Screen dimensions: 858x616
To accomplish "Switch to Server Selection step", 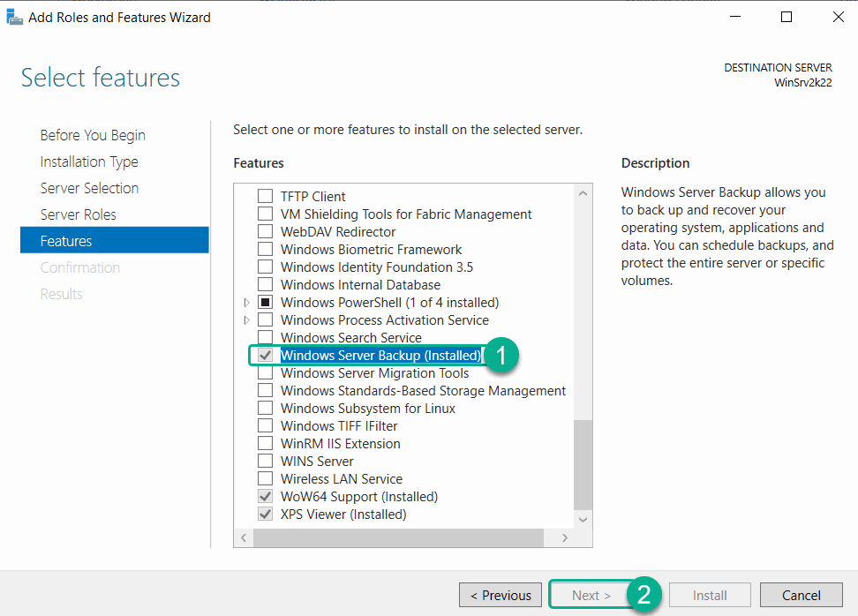I will pos(89,188).
